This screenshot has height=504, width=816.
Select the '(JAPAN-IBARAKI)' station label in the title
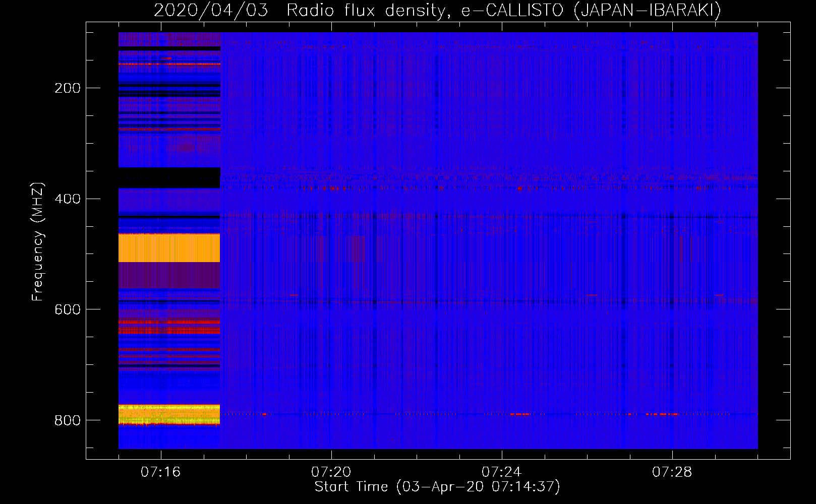coord(647,10)
